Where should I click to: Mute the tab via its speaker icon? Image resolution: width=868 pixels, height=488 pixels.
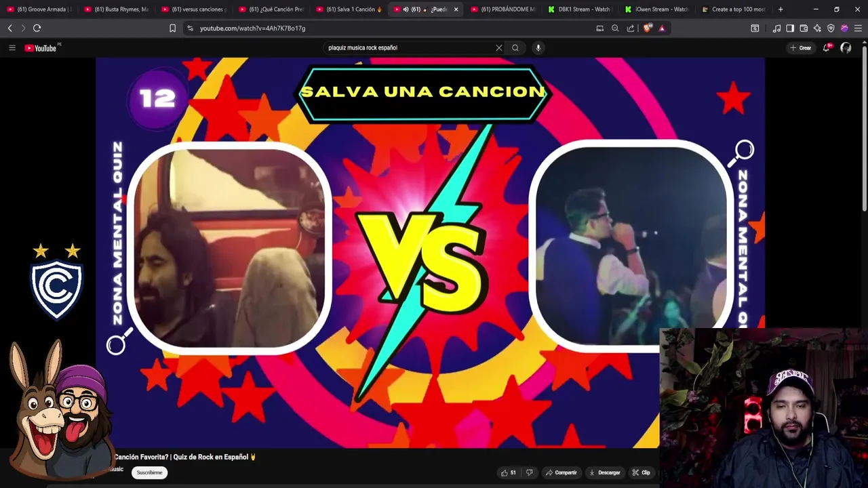(x=406, y=9)
